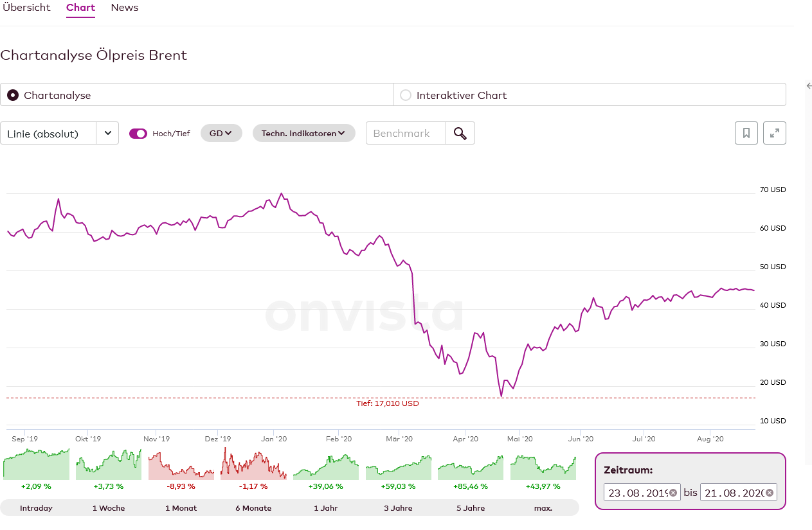The image size is (812, 530).
Task: Clear the start date 23.08.2019 field
Action: (x=672, y=493)
